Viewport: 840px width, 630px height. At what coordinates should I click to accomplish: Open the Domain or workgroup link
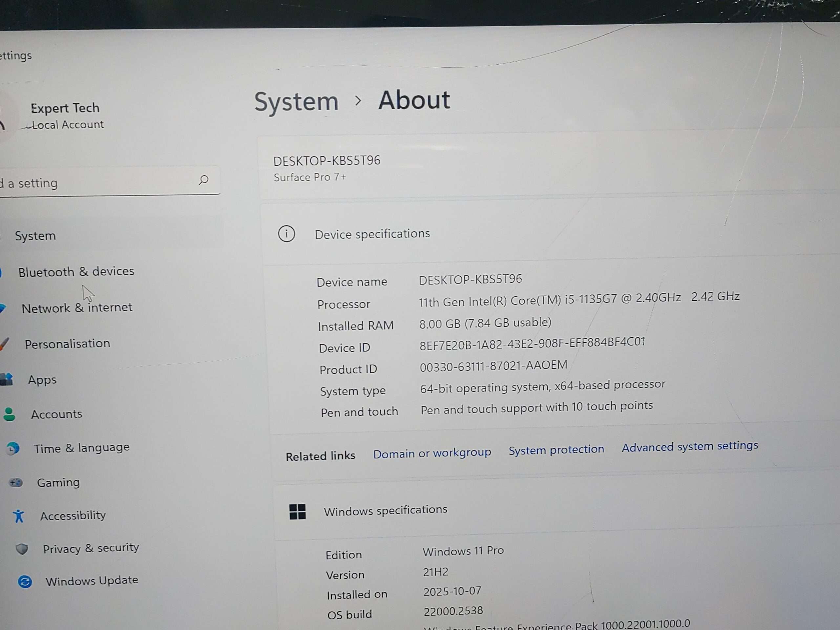coord(432,453)
